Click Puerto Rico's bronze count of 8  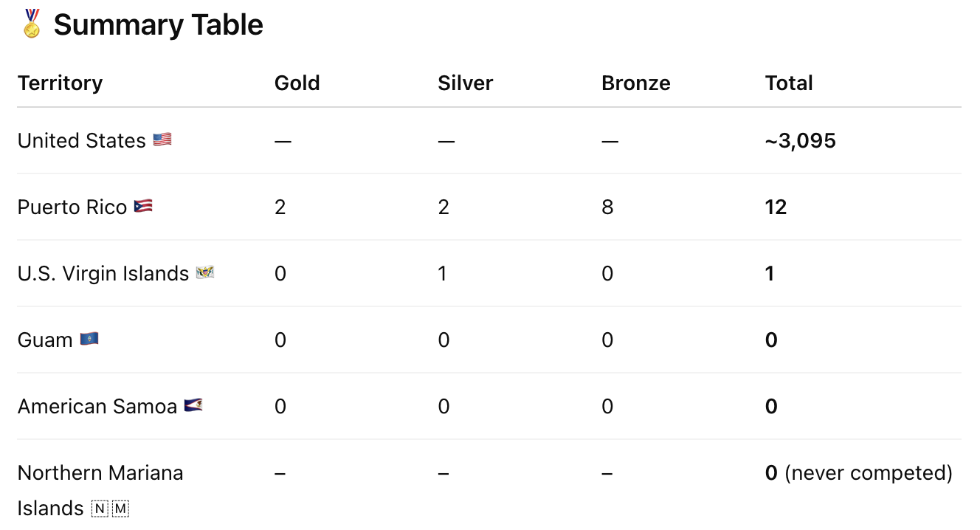[607, 207]
